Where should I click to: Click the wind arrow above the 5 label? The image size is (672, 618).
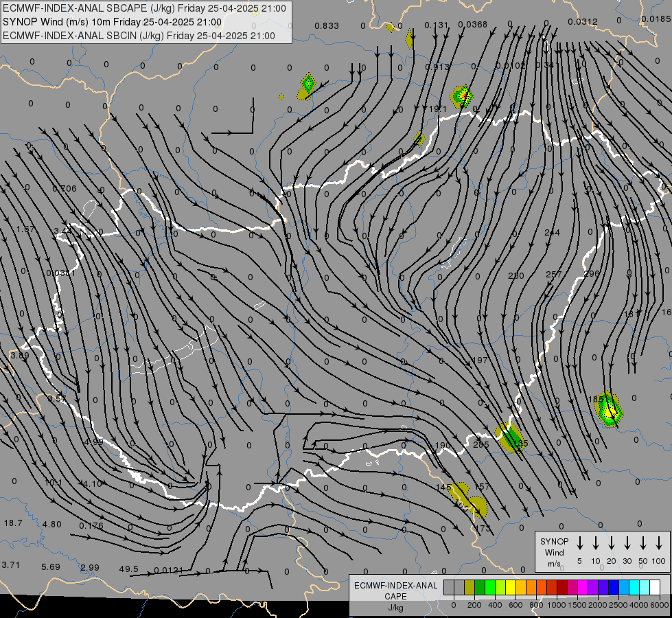(579, 543)
